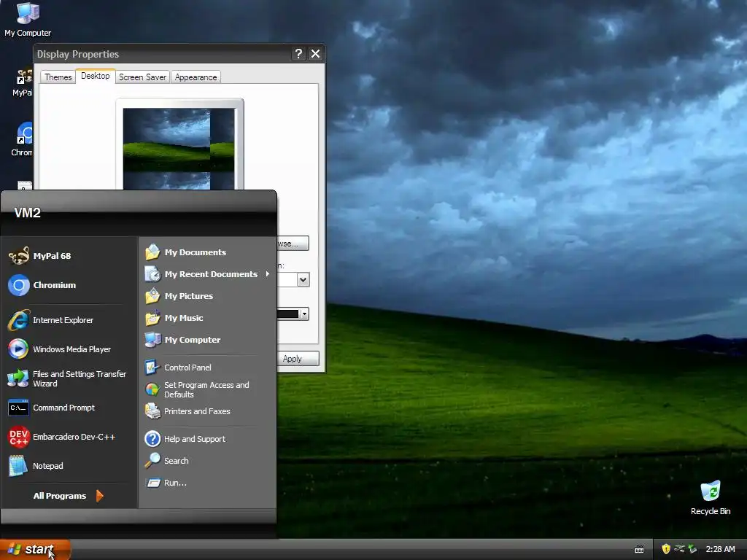Close the Display Properties dialog
Image resolution: width=747 pixels, height=560 pixels.
click(315, 54)
